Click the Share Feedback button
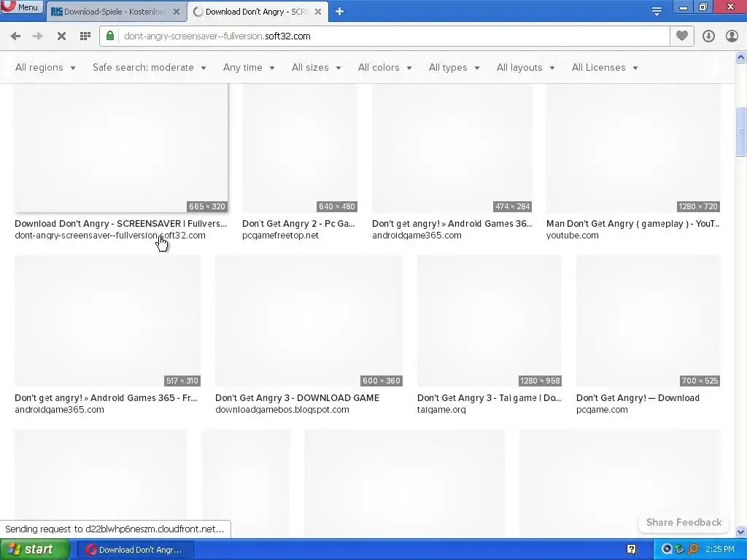747x560 pixels. click(x=684, y=522)
